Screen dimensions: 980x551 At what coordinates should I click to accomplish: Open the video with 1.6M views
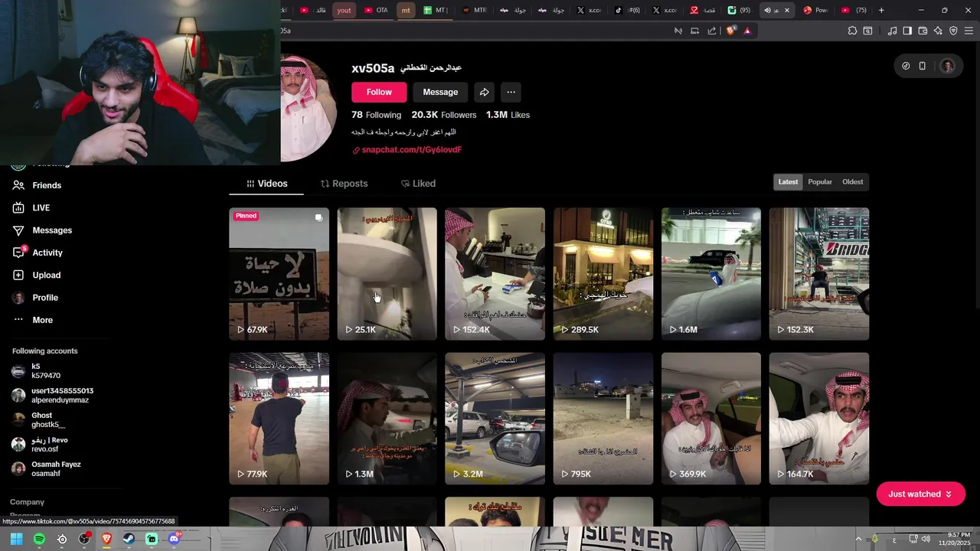pos(711,274)
